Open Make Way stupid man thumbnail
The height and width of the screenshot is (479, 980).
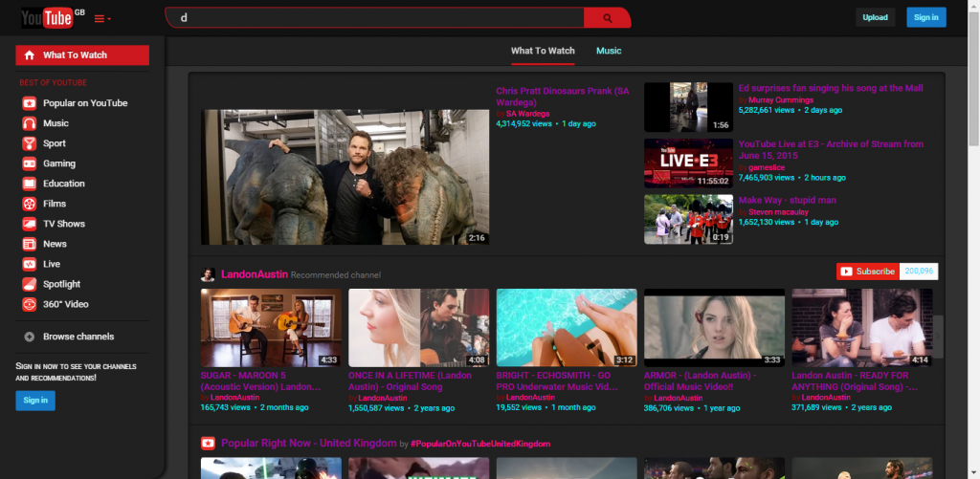click(x=688, y=219)
